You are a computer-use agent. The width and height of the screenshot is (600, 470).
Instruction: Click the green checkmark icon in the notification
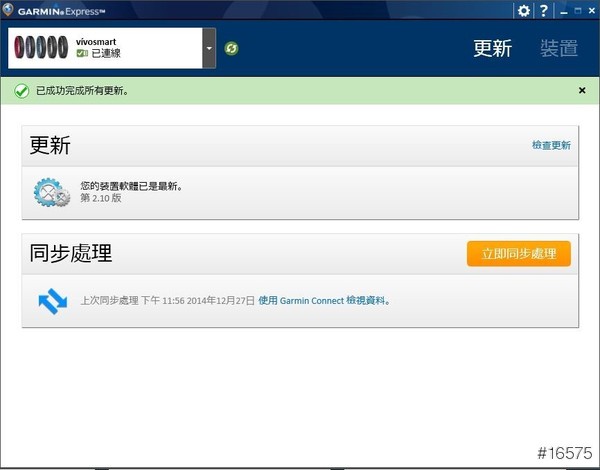click(x=22, y=91)
